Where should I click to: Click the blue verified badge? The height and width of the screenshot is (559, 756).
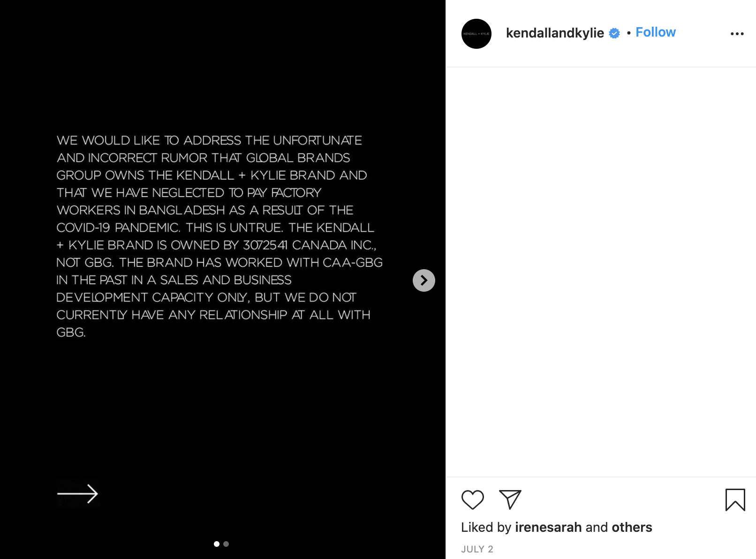tap(614, 33)
